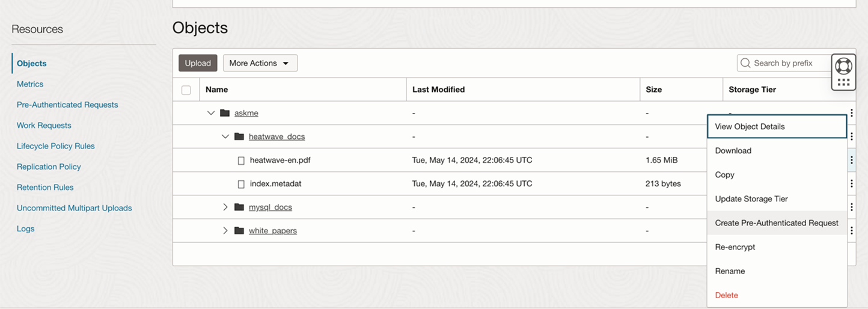The height and width of the screenshot is (309, 868).
Task: Open actions menu for index.metadat row
Action: [851, 184]
